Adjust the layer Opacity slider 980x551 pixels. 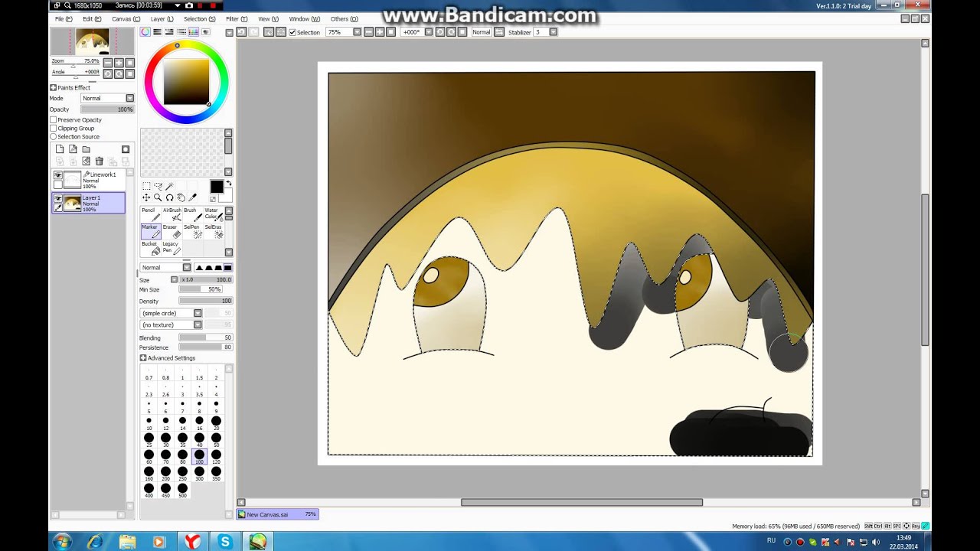tap(107, 109)
